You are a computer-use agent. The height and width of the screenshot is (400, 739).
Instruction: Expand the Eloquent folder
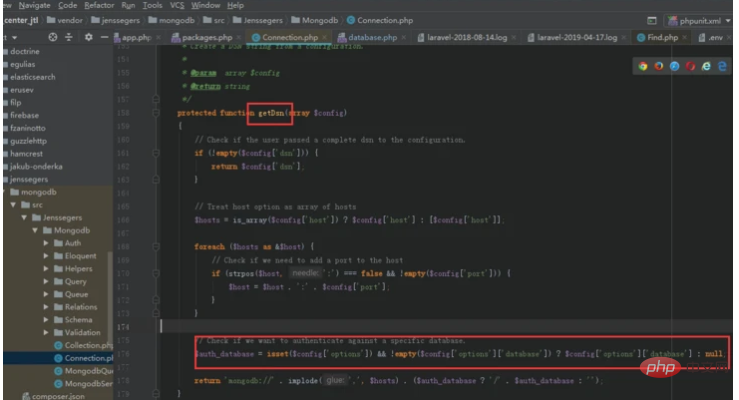pyautogui.click(x=46, y=256)
